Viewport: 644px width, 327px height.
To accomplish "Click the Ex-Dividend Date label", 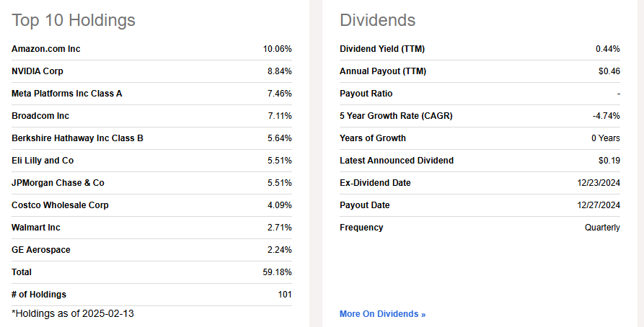I will coord(375,183).
